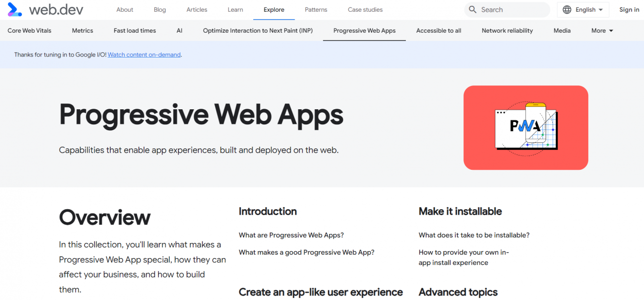Open the Case studies page
The width and height of the screenshot is (644, 300).
[x=365, y=9]
